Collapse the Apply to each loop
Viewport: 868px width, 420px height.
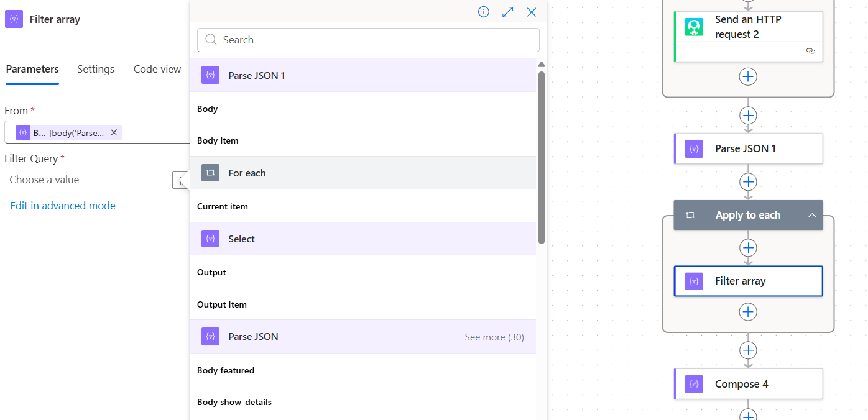[x=812, y=215]
